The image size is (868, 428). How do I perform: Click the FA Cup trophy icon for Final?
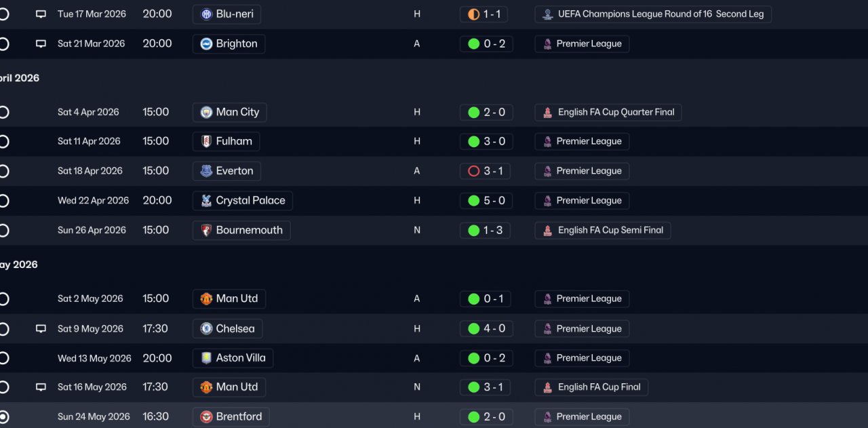click(x=547, y=387)
